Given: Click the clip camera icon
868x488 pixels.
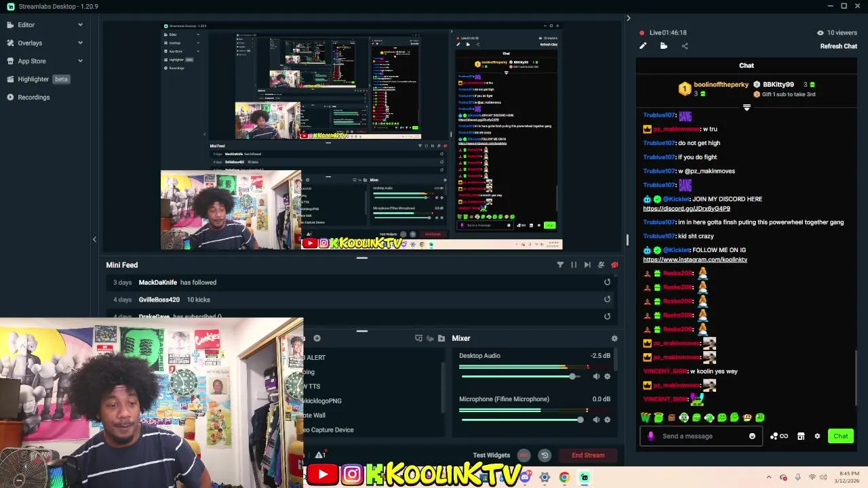Looking at the screenshot, I should point(663,46).
